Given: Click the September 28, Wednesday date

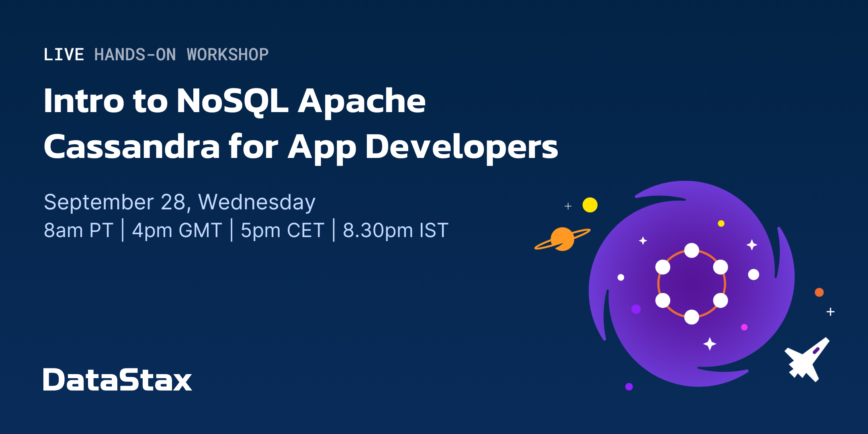Looking at the screenshot, I should (180, 202).
